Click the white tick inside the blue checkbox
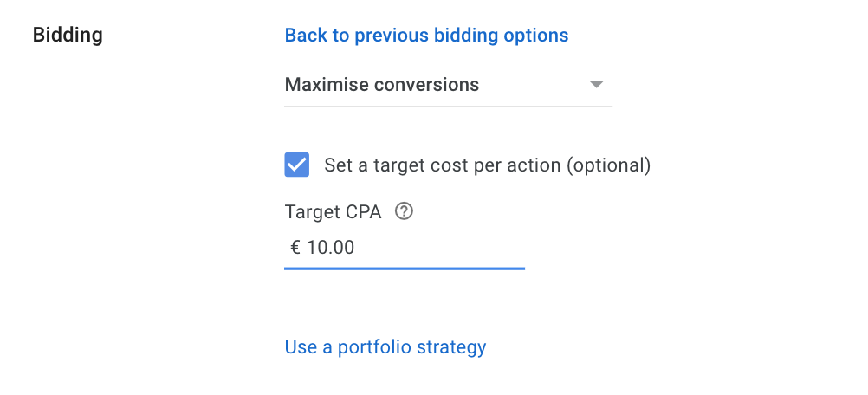This screenshot has width=868, height=395. (x=297, y=165)
